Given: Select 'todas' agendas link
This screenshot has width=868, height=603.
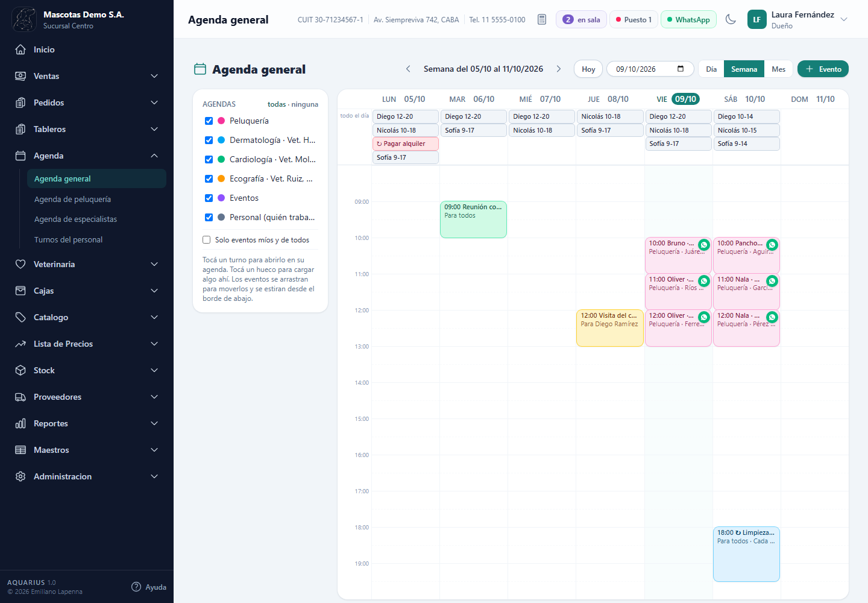Looking at the screenshot, I should click(x=277, y=104).
